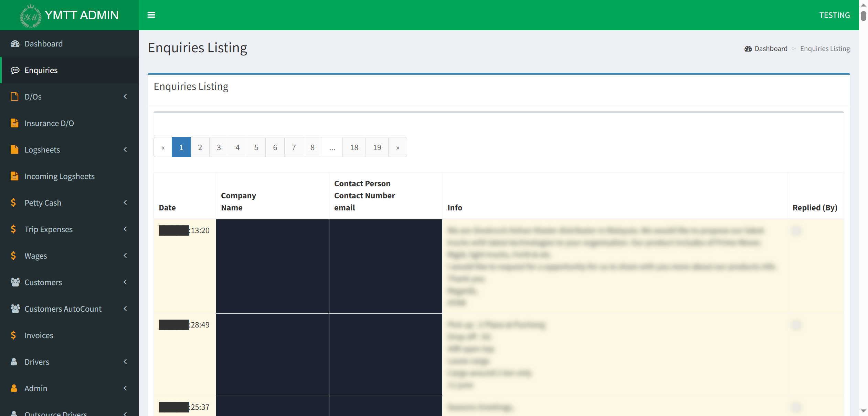Viewport: 868px width, 416px height.
Task: Go to pagination page 8
Action: 313,147
